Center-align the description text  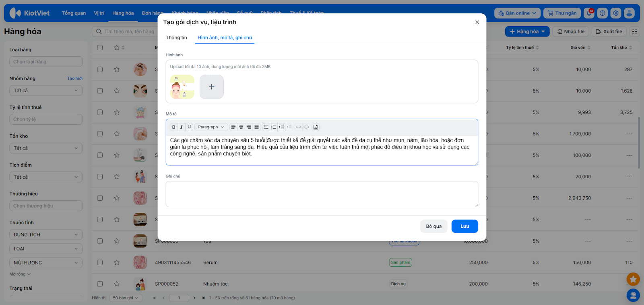[241, 127]
